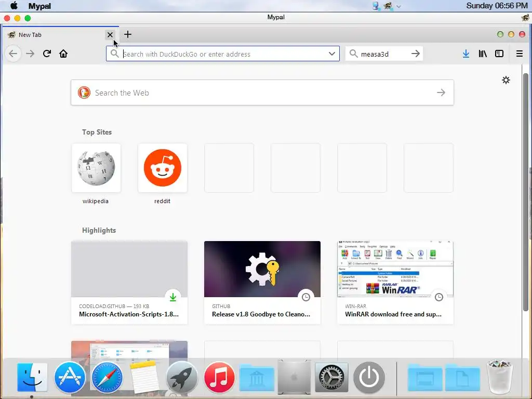Viewport: 532px width, 399px height.
Task: Go back using the back arrow button
Action: (x=13, y=54)
